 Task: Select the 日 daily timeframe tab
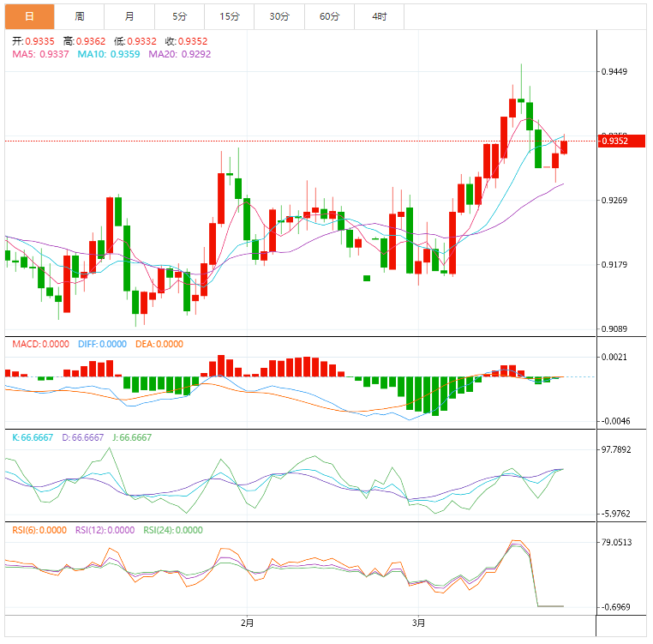[x=30, y=16]
